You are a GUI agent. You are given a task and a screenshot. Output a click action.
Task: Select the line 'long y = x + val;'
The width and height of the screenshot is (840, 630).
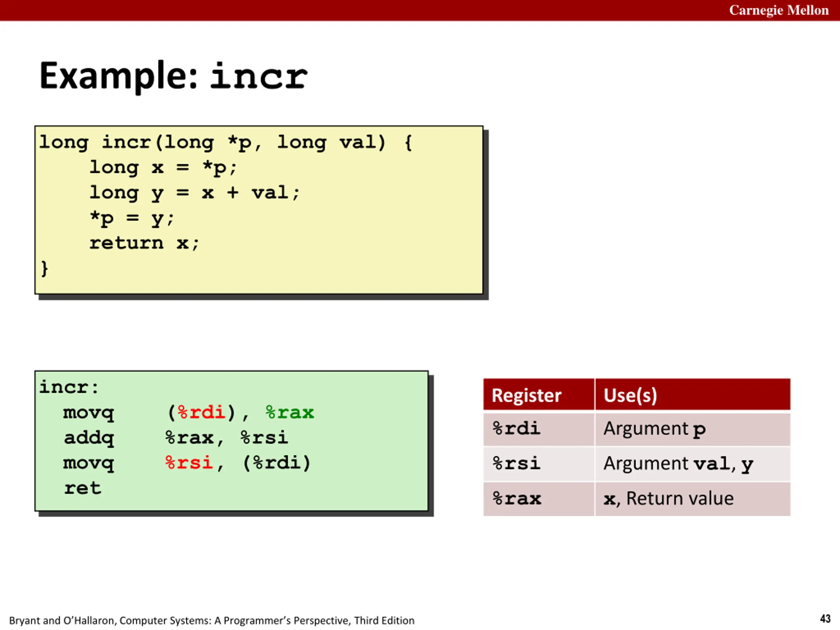[x=195, y=193]
